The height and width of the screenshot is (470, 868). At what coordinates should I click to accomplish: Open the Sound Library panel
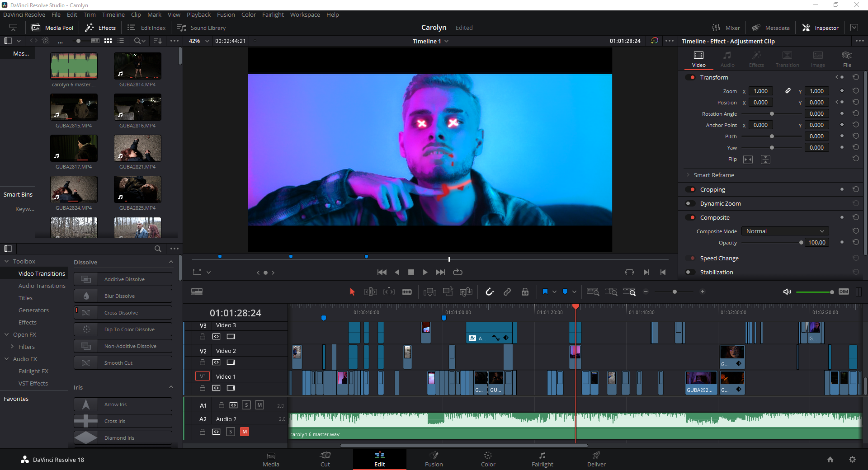(201, 28)
